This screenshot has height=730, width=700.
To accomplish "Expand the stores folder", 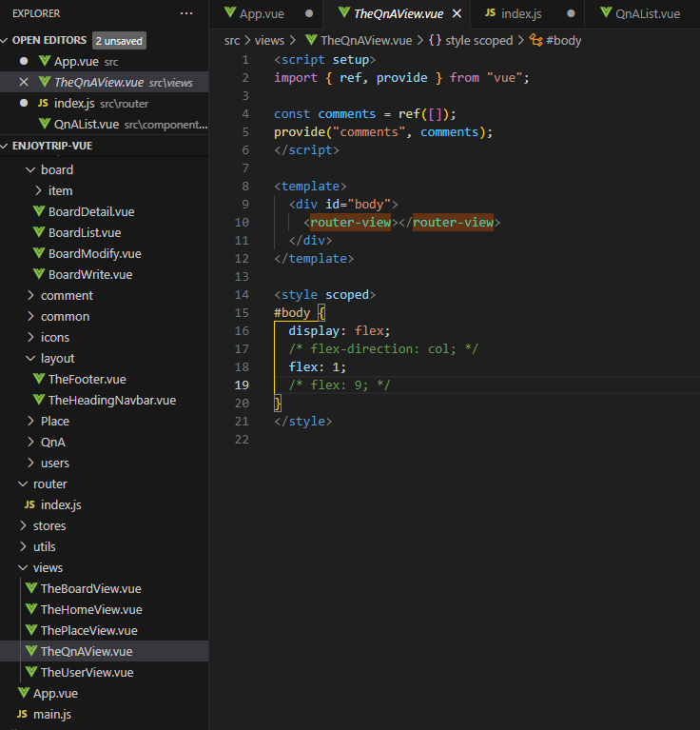I will point(23,526).
